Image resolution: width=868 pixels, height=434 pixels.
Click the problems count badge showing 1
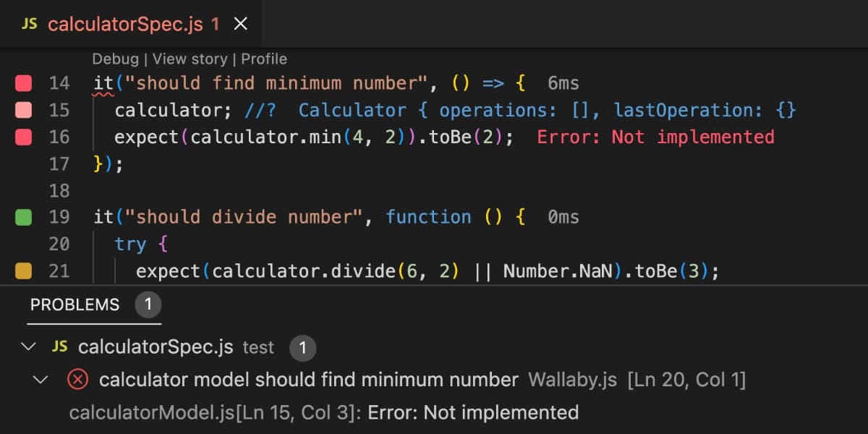148,305
